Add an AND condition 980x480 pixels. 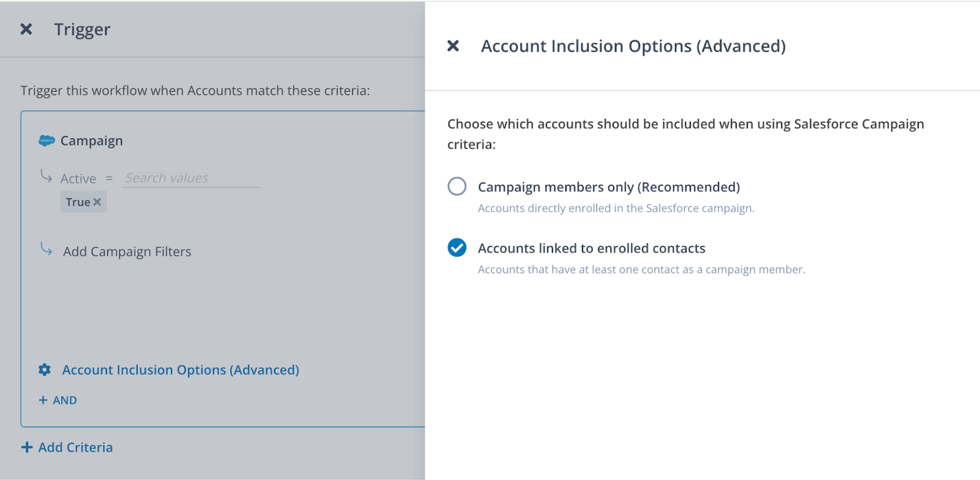click(64, 400)
